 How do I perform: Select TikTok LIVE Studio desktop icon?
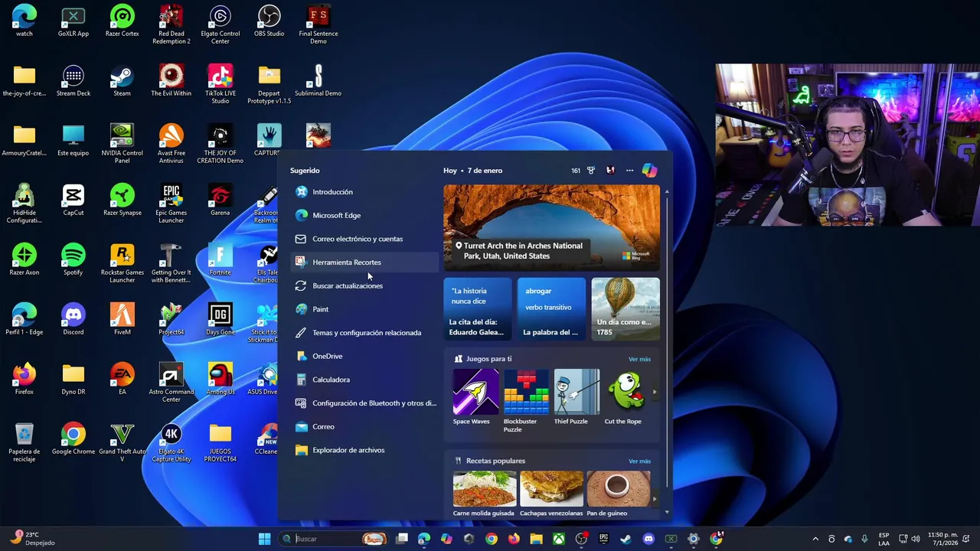click(220, 85)
